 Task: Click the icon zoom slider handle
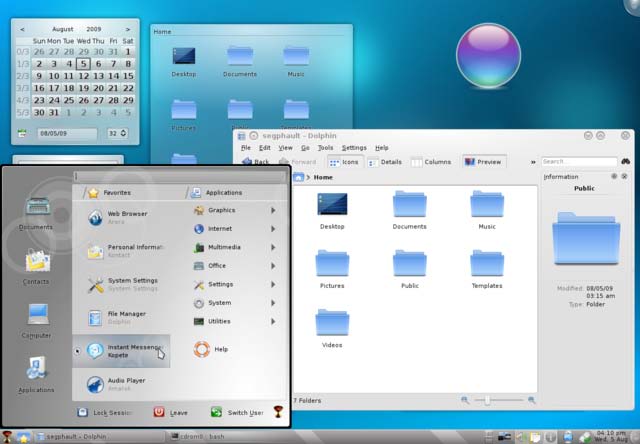[487, 400]
